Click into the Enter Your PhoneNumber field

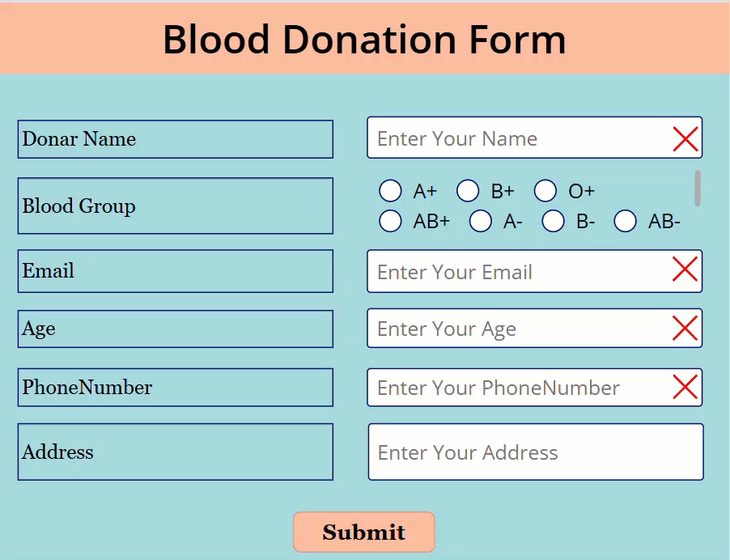tap(519, 388)
